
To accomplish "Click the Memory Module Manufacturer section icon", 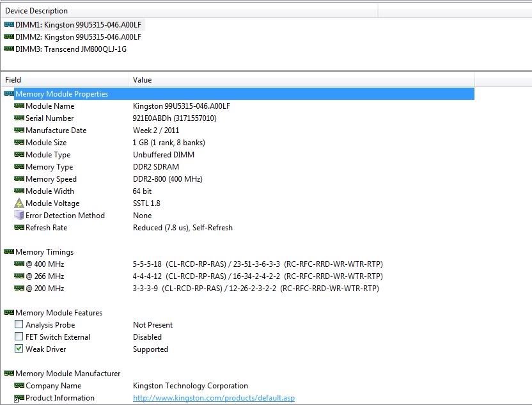I will [9, 373].
